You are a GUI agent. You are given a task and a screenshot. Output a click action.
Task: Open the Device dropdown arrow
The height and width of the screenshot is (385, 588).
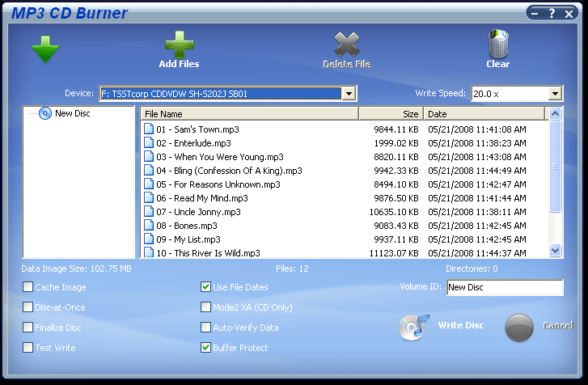[x=349, y=94]
